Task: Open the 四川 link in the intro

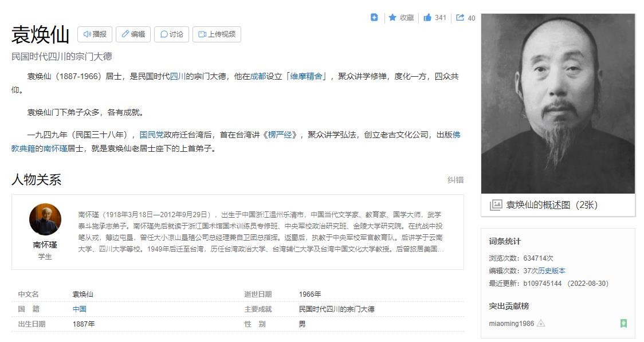Action: click(x=178, y=76)
